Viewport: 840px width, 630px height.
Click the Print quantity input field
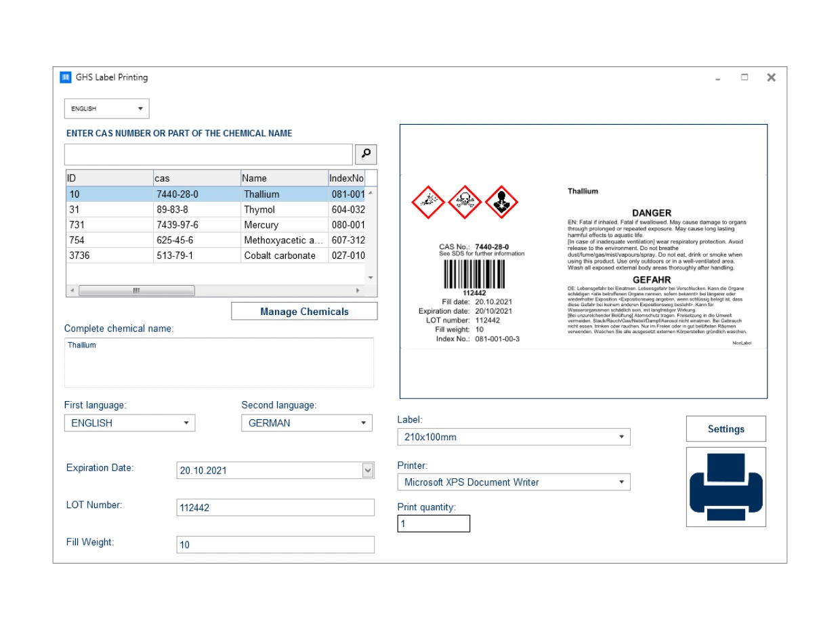(433, 523)
